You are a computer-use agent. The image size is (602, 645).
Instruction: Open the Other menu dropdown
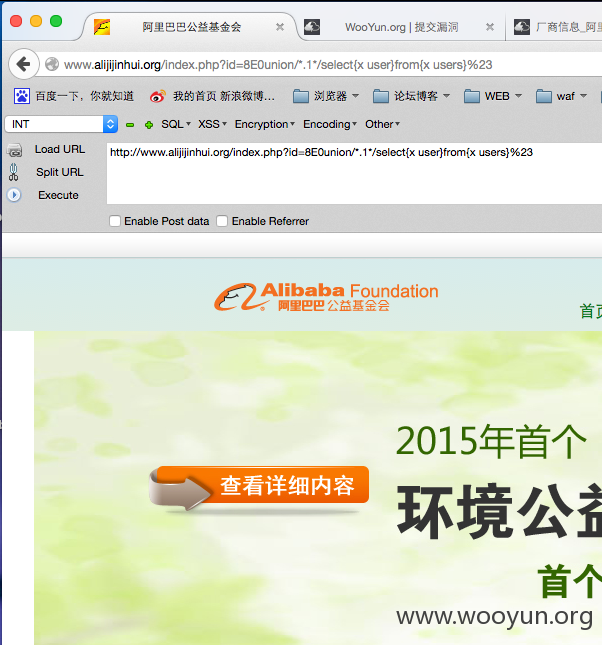382,124
